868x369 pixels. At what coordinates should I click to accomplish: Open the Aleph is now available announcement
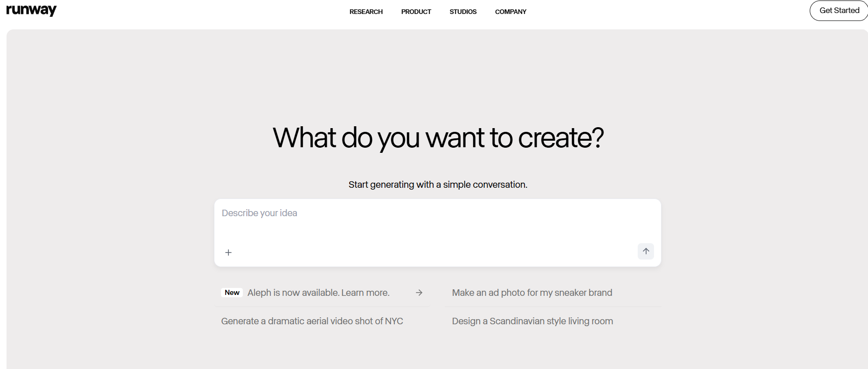pos(322,293)
